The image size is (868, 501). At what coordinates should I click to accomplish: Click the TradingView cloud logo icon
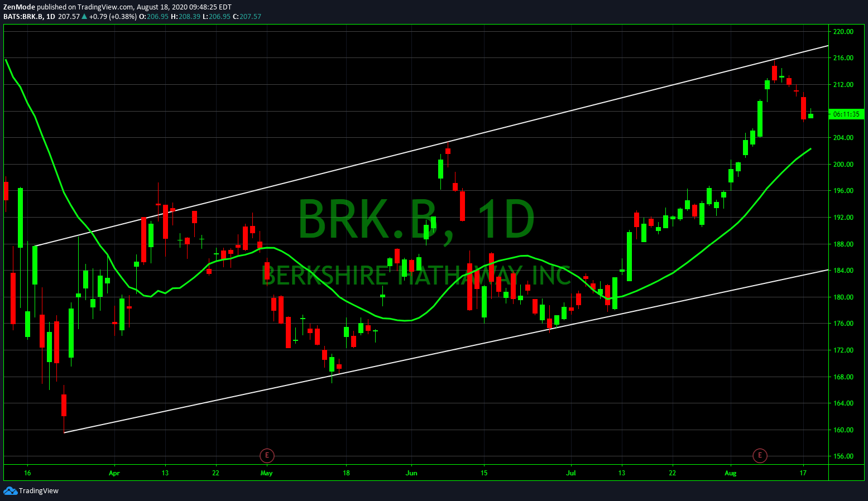[10, 491]
